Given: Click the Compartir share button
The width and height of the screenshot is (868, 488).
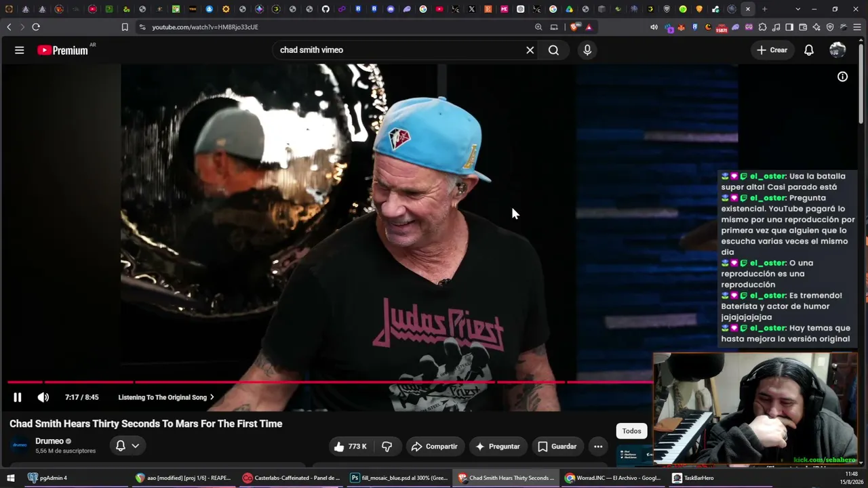Looking at the screenshot, I should (435, 447).
